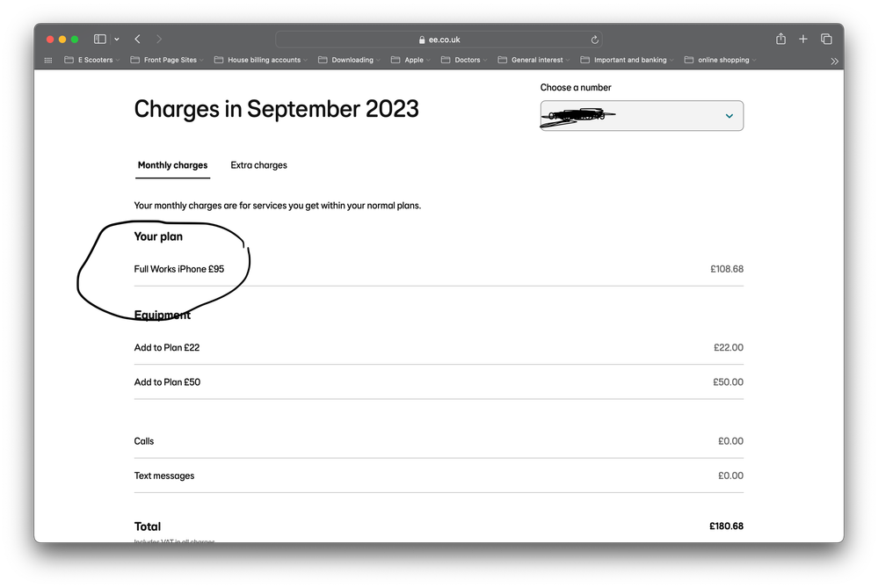The height and width of the screenshot is (588, 878).
Task: Toggle the Safari sidebar icon
Action: tap(99, 40)
